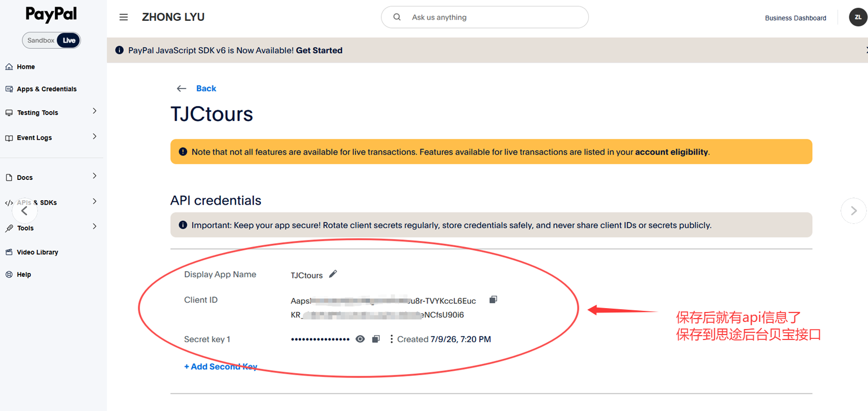The height and width of the screenshot is (411, 868).
Task: Copy Secret key 1
Action: [376, 339]
